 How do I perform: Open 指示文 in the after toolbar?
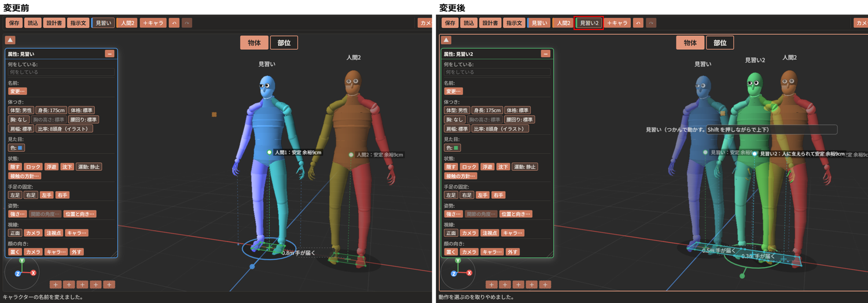click(514, 23)
